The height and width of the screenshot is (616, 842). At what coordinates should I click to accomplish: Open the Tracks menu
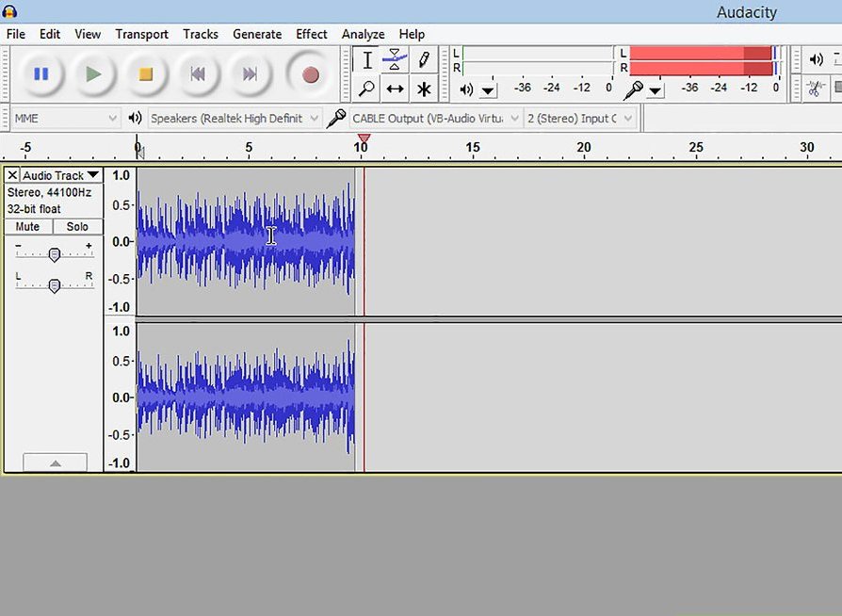[201, 34]
